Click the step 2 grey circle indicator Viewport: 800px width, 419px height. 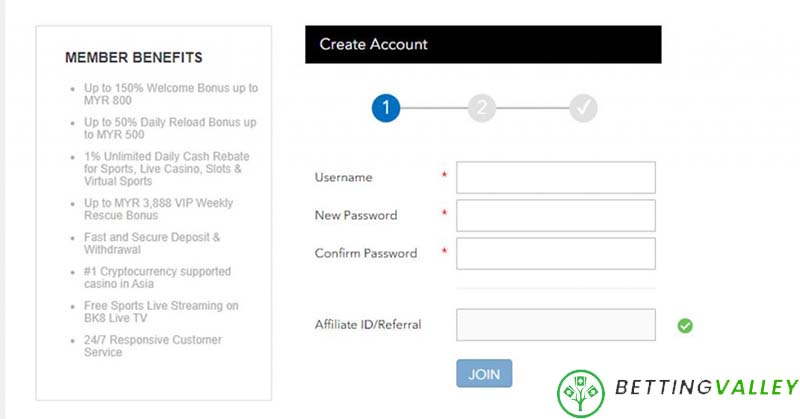481,108
